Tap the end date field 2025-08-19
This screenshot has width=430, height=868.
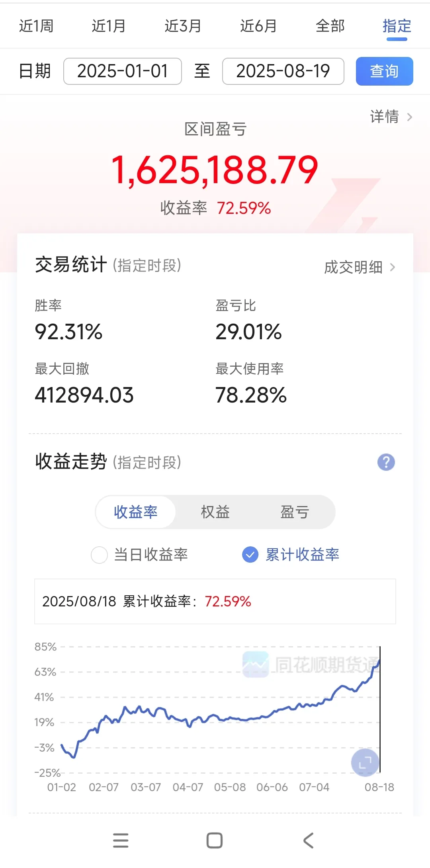click(x=283, y=71)
